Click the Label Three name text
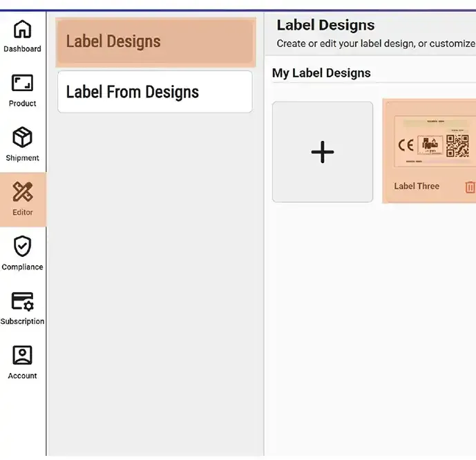The width and height of the screenshot is (476, 460). click(x=417, y=186)
